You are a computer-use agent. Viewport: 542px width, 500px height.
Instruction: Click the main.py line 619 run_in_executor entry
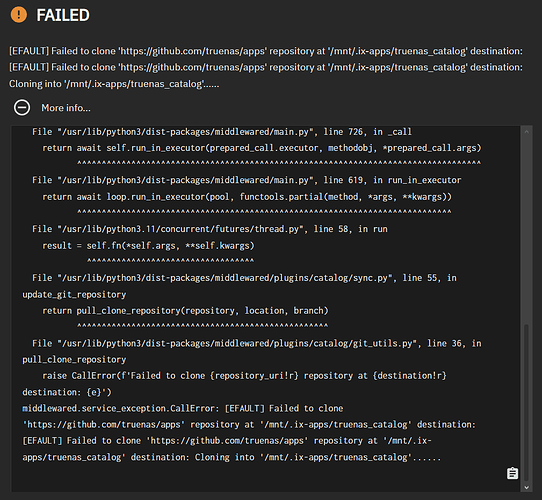tap(246, 180)
